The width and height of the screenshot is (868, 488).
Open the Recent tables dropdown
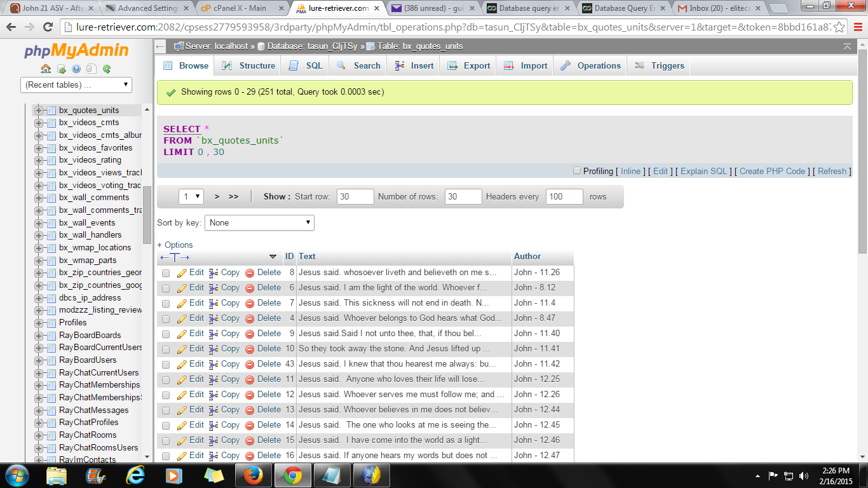pyautogui.click(x=76, y=85)
